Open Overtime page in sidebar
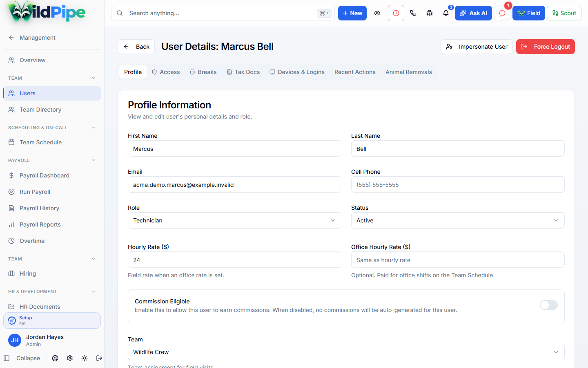Image resolution: width=588 pixels, height=368 pixels. pyautogui.click(x=52, y=241)
